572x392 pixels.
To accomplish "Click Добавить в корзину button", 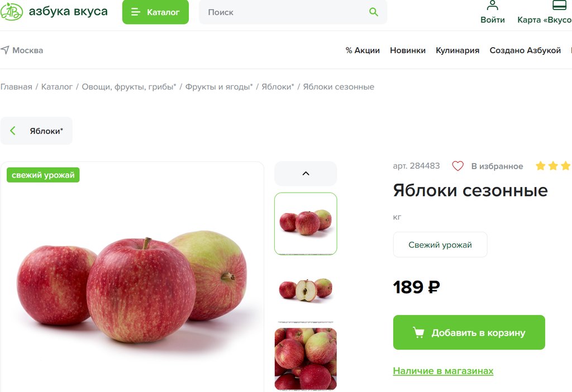I will coord(469,332).
